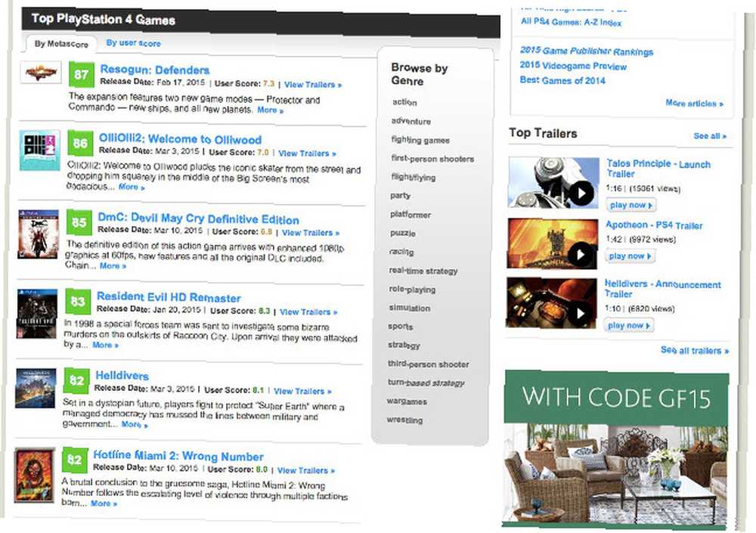756x533 pixels.
Task: Click the 82 Metascore badge for Hotline Miami 2
Action: [75, 460]
